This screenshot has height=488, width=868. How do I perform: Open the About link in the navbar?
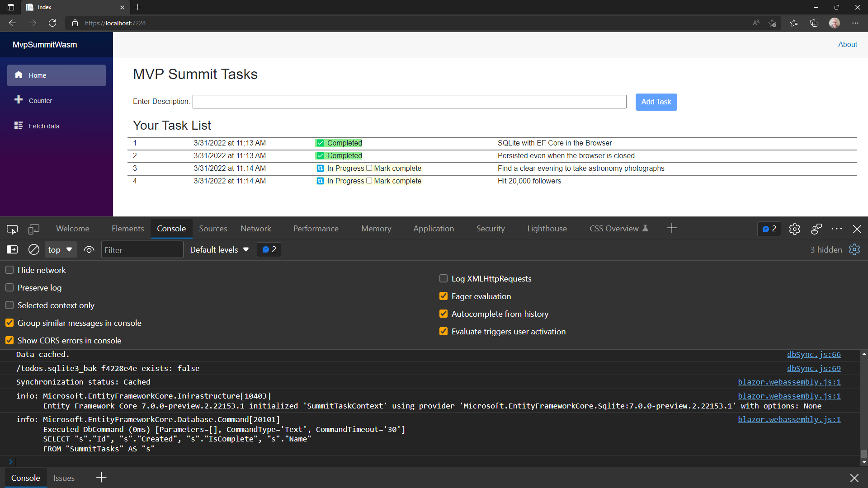pos(848,44)
